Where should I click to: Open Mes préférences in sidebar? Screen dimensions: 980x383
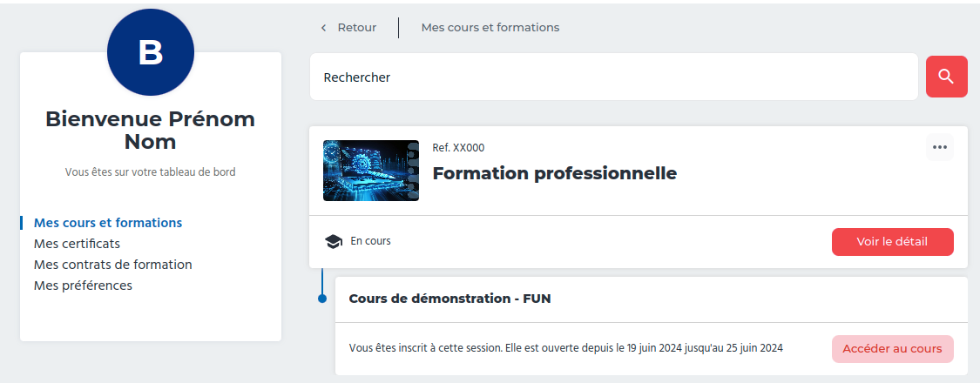click(83, 286)
